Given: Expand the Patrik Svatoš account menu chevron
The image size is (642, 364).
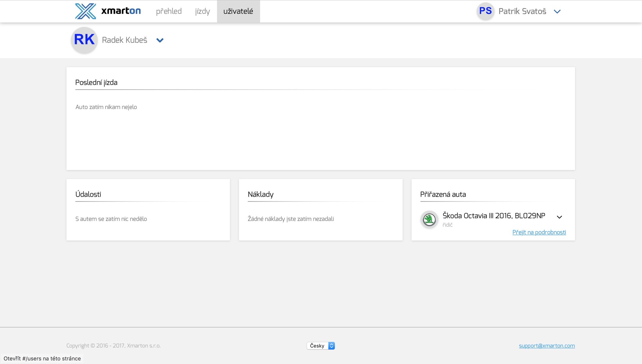Looking at the screenshot, I should tap(557, 11).
